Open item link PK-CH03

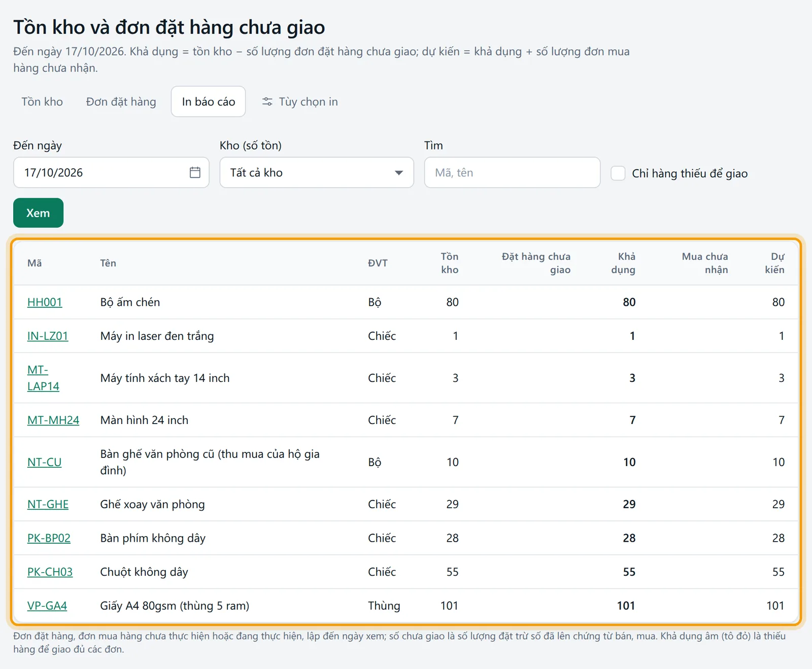click(x=50, y=572)
